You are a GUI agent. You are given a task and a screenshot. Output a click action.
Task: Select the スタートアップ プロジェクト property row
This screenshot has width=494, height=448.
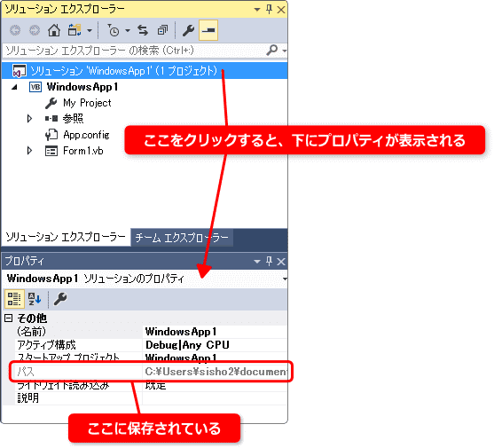coord(152,358)
